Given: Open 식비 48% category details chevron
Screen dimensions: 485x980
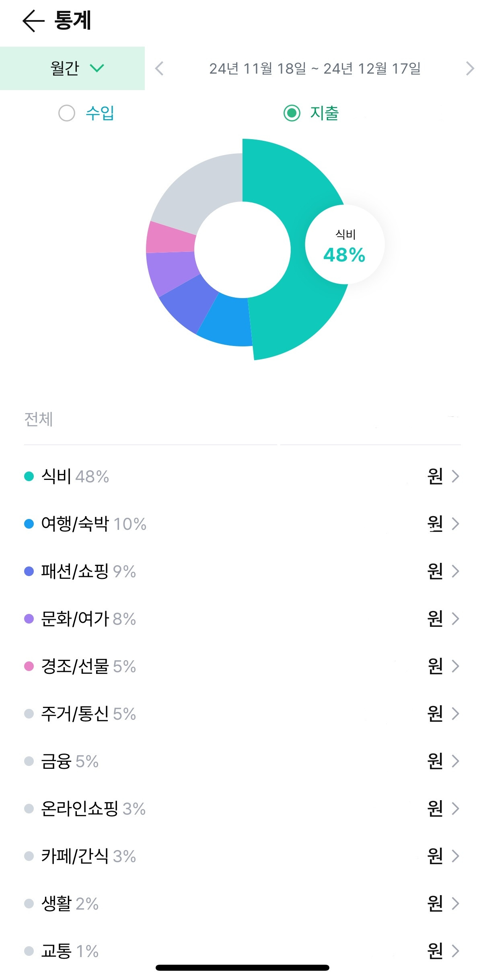Looking at the screenshot, I should tap(455, 476).
